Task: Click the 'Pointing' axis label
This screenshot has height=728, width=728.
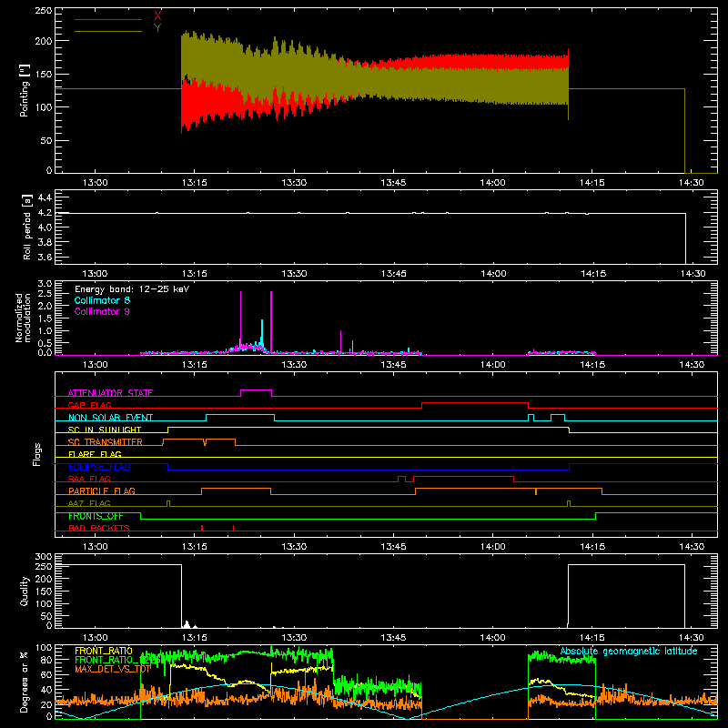Action: pyautogui.click(x=25, y=90)
